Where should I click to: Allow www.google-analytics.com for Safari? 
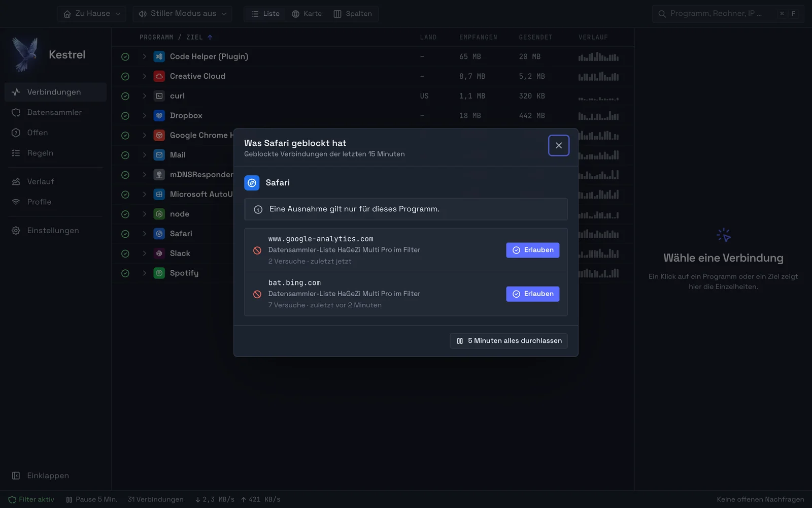point(532,250)
